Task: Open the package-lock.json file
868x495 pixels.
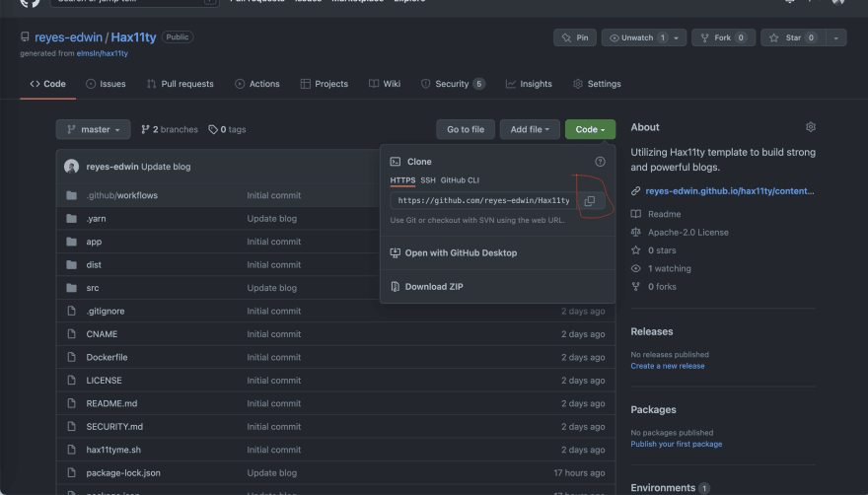Action: (123, 473)
